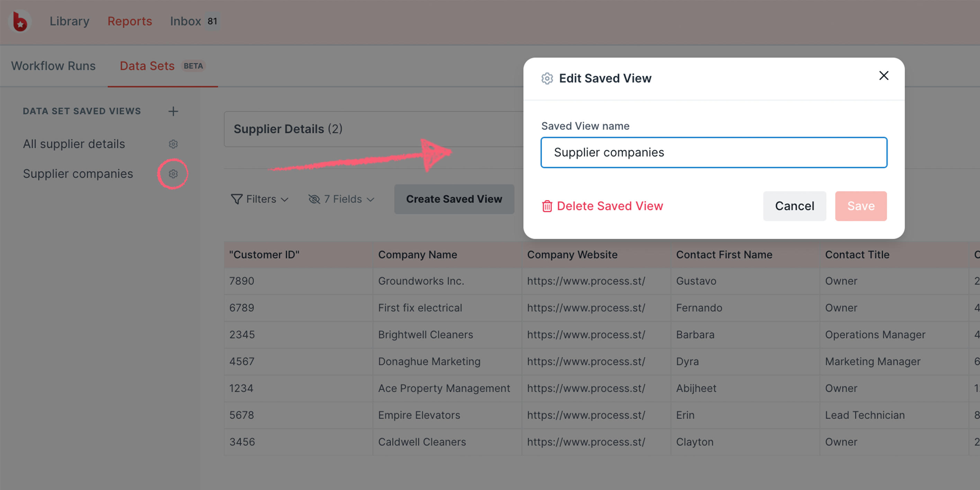Image resolution: width=980 pixels, height=490 pixels.
Task: Click the hidden fields eye icon
Action: [314, 199]
